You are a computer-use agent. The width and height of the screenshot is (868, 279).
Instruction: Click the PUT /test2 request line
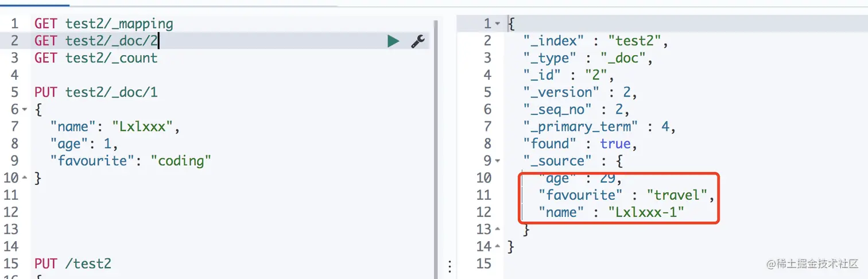pos(73,263)
